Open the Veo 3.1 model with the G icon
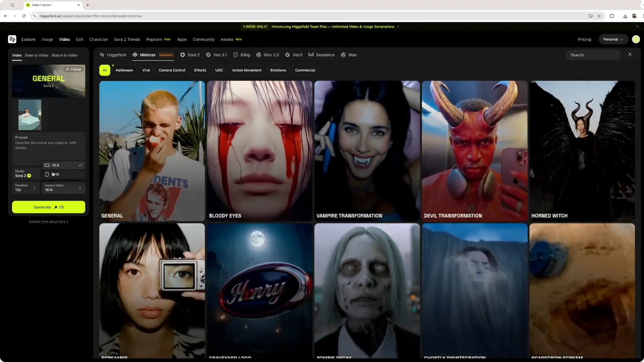 click(x=209, y=55)
